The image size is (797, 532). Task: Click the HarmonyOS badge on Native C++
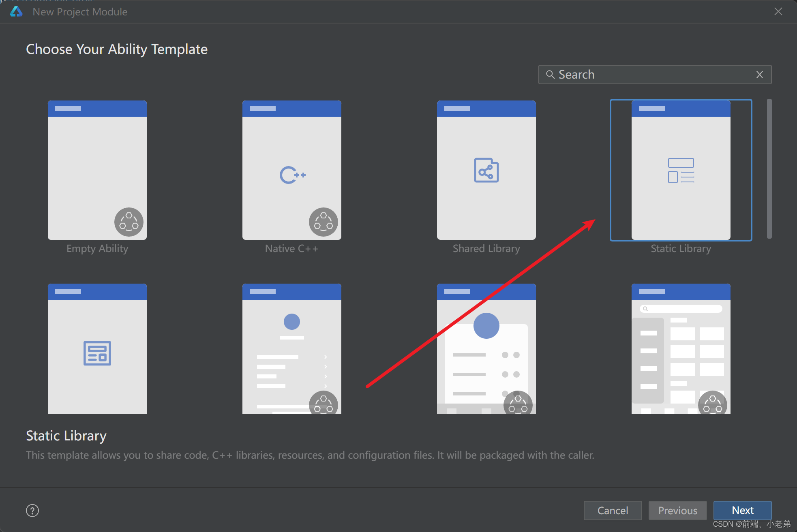(x=323, y=222)
